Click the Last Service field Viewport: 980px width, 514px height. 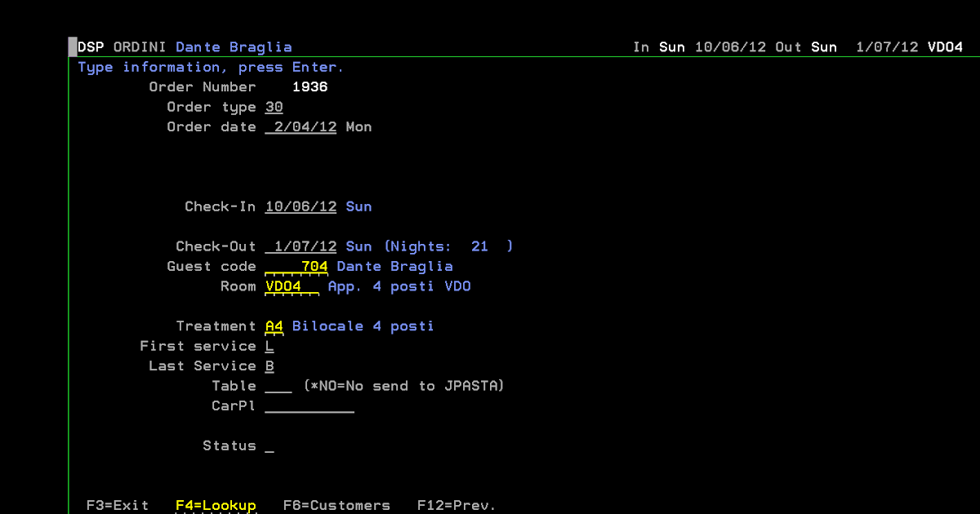click(x=269, y=366)
